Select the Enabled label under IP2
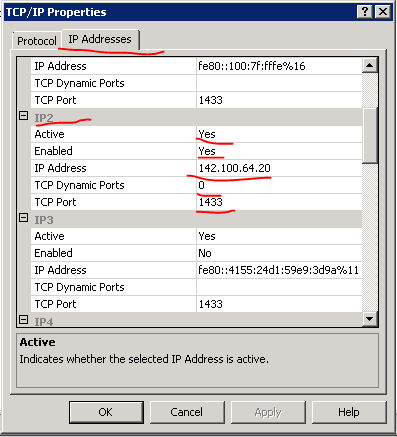397x437 pixels. coord(53,151)
